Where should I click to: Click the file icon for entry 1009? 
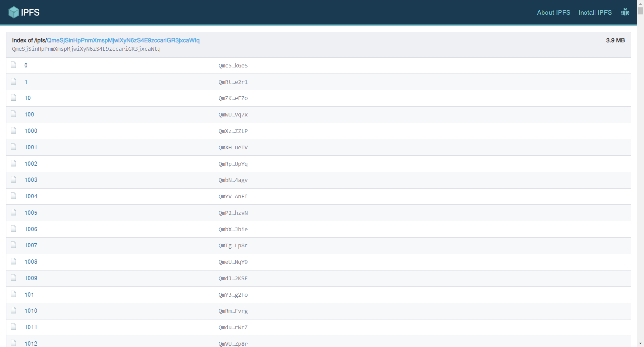[x=13, y=278]
